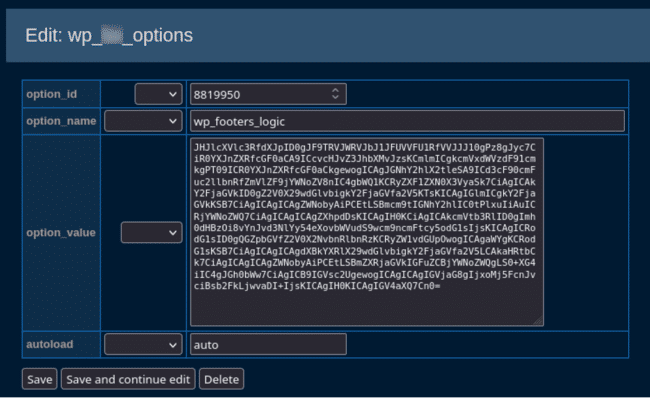Open the autoload function dropdown
The image size is (650, 398).
tap(143, 345)
